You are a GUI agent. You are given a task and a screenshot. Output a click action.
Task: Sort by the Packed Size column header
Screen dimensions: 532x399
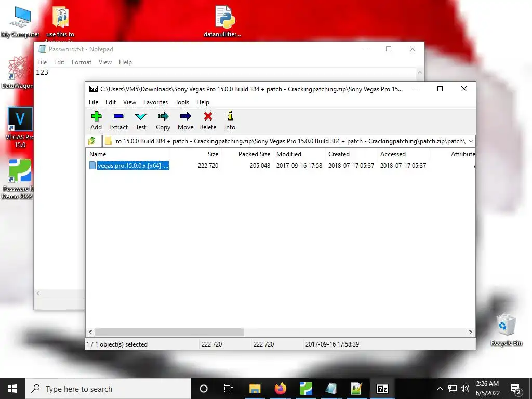(x=247, y=154)
